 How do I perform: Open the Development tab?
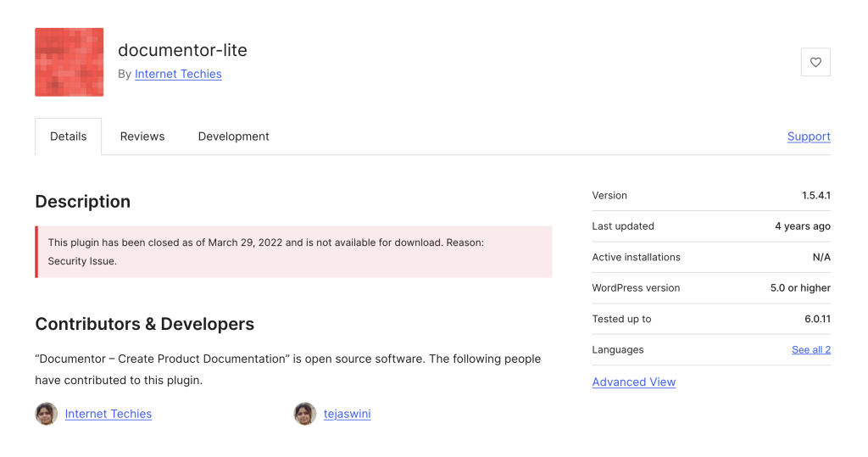coord(233,137)
